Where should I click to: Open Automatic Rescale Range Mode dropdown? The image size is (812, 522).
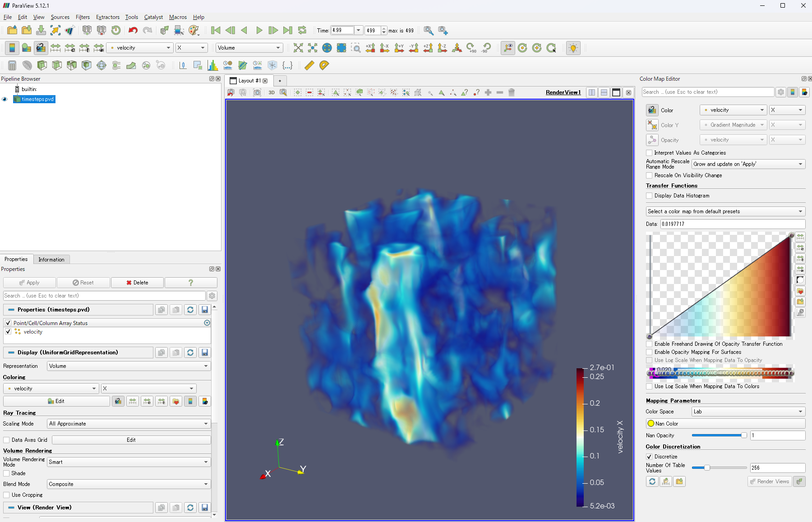[748, 164]
